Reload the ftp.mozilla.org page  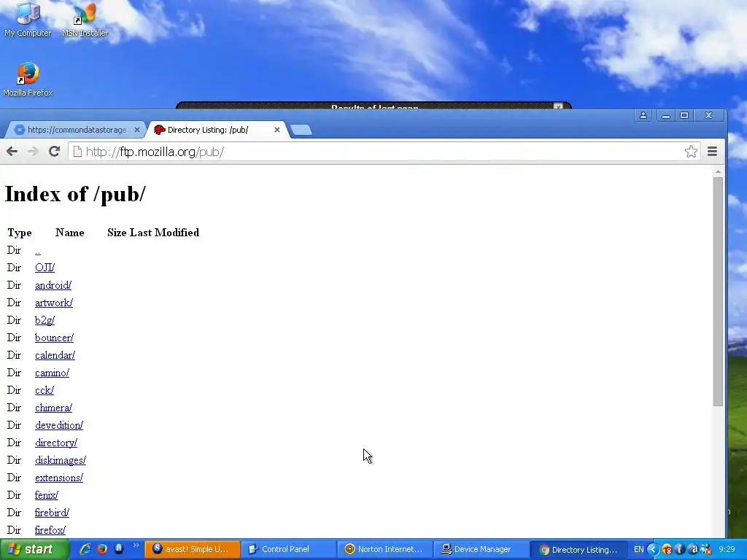[54, 152]
